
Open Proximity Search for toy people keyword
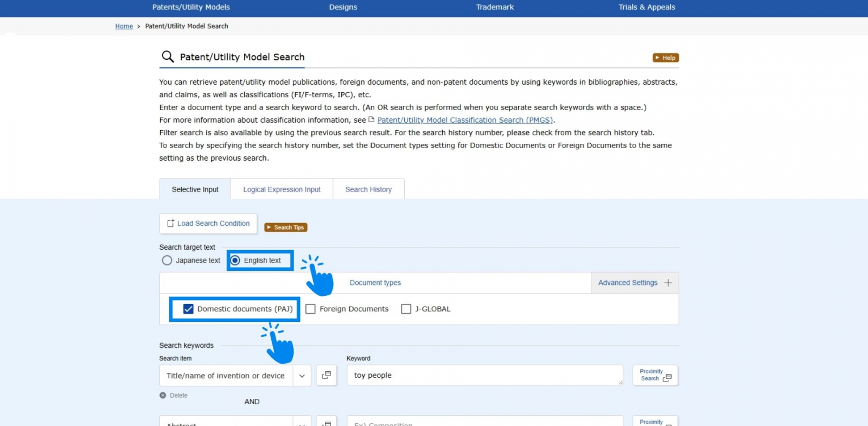(655, 375)
